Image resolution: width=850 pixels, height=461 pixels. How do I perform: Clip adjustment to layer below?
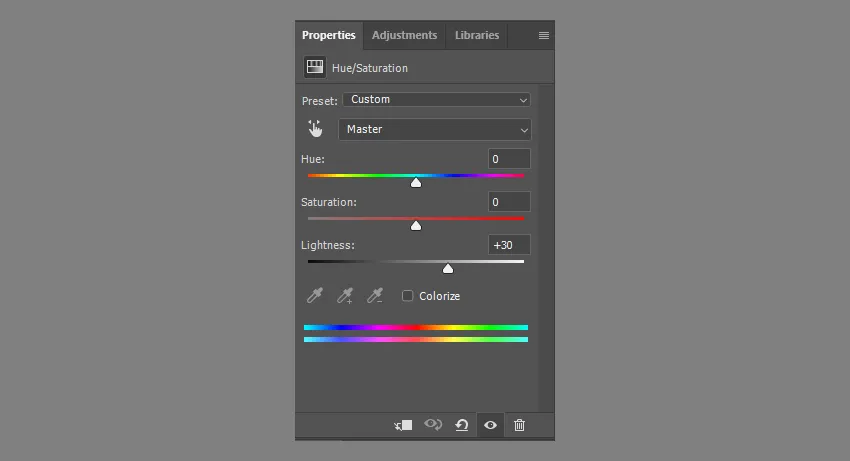point(403,425)
